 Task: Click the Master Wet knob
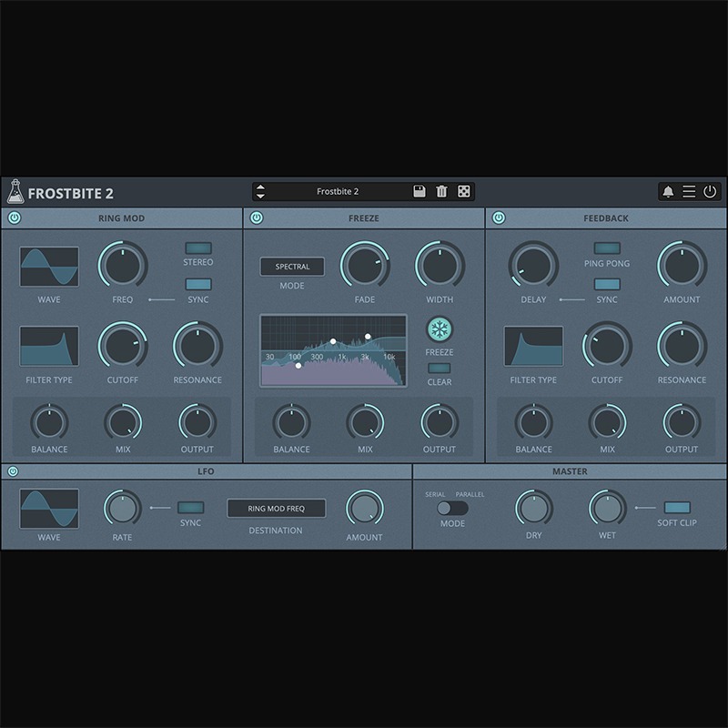tap(607, 508)
